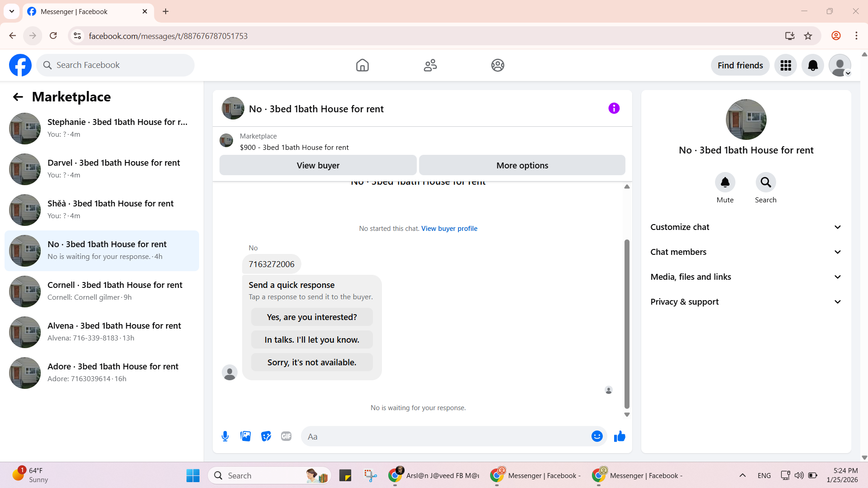
Task: Mute this conversation
Action: click(x=725, y=182)
